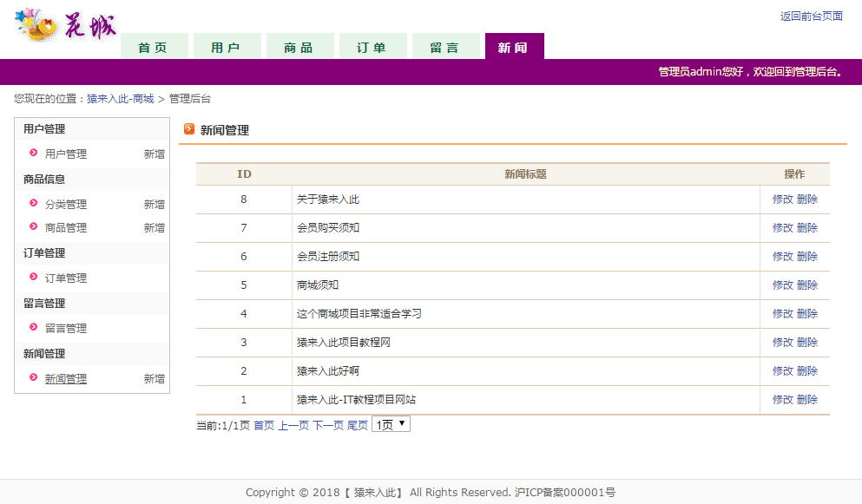The width and height of the screenshot is (862, 504).
Task: Click 下一页 pagination link
Action: coord(328,425)
